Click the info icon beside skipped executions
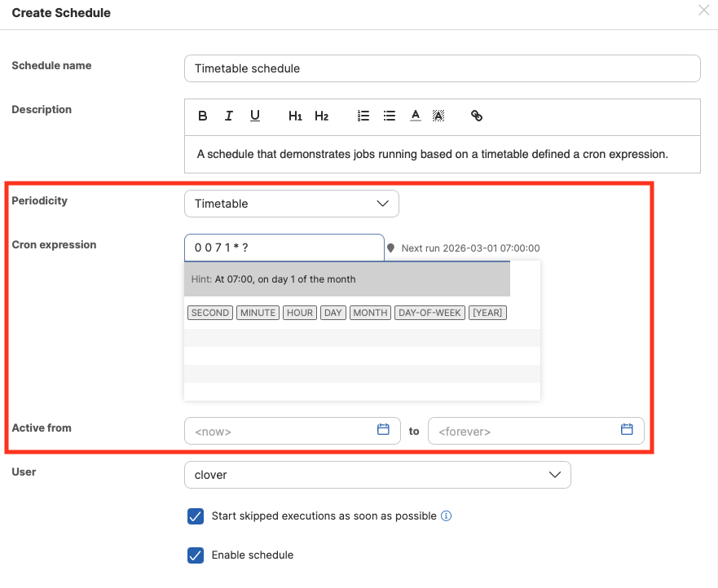 446,516
